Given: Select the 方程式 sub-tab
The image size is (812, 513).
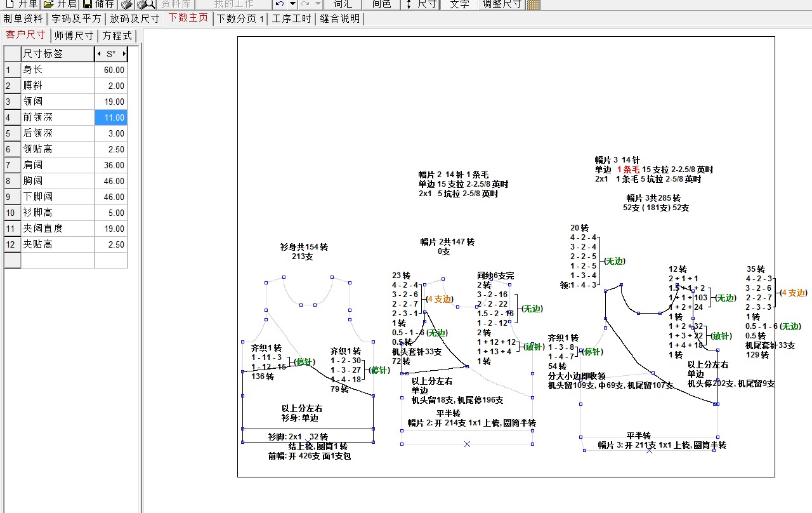Looking at the screenshot, I should [x=117, y=36].
